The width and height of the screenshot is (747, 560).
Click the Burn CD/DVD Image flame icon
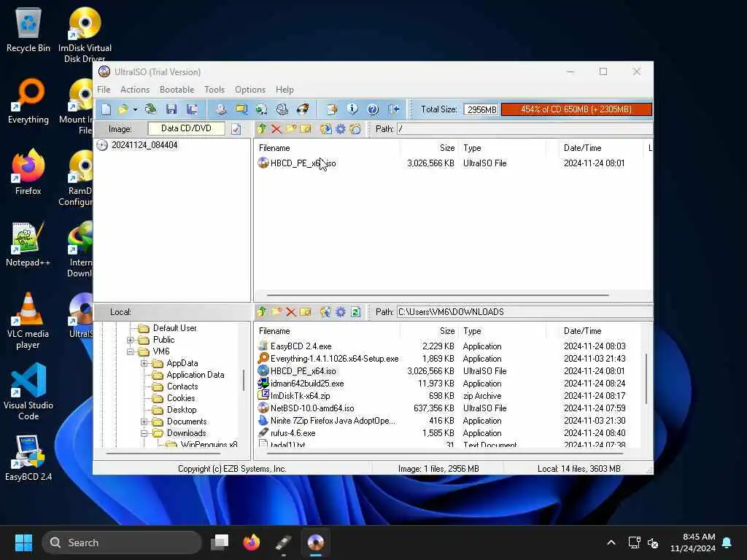(x=303, y=109)
